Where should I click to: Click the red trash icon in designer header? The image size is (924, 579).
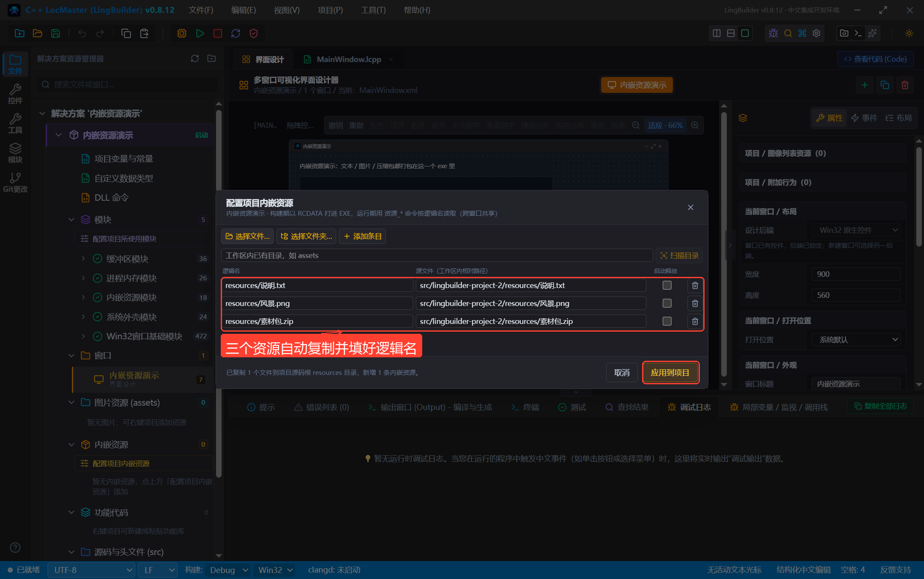pyautogui.click(x=905, y=85)
